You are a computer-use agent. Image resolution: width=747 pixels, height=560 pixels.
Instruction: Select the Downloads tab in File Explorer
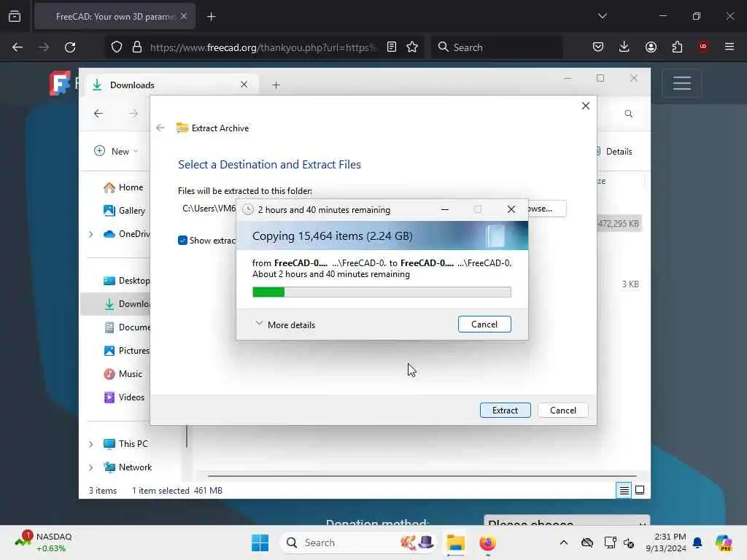click(172, 85)
